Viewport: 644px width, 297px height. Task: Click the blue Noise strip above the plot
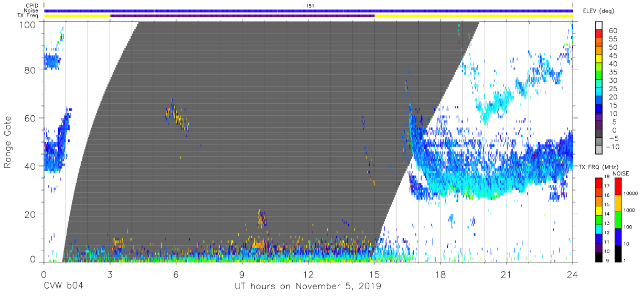(308, 10)
